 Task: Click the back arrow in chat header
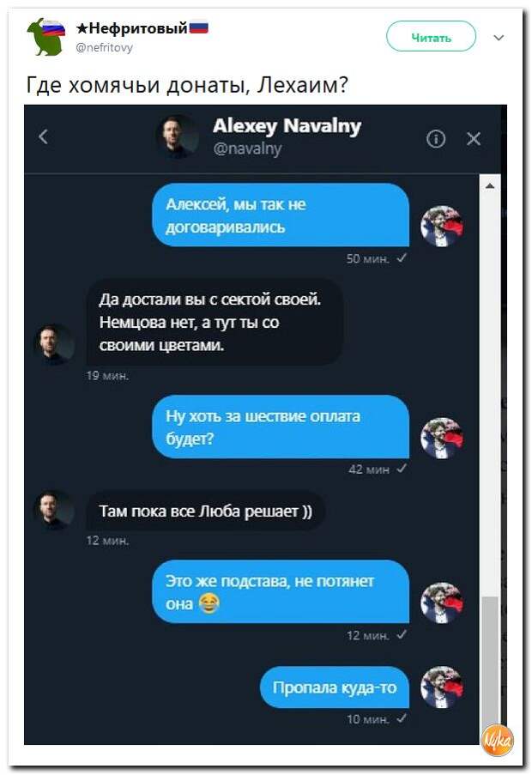coord(44,137)
